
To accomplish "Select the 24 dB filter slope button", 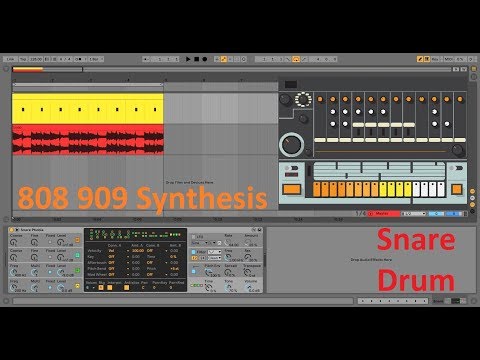I will pyautogui.click(x=202, y=258).
